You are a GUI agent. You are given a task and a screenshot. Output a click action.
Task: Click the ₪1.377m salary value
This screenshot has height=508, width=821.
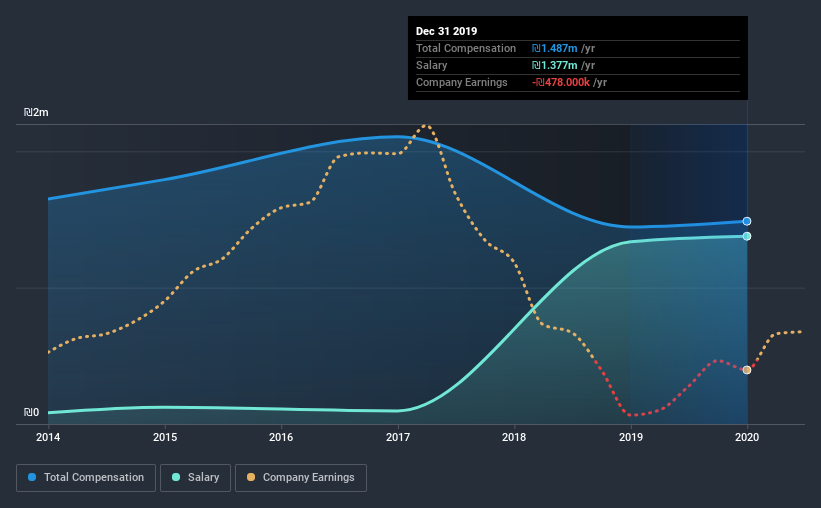(554, 65)
